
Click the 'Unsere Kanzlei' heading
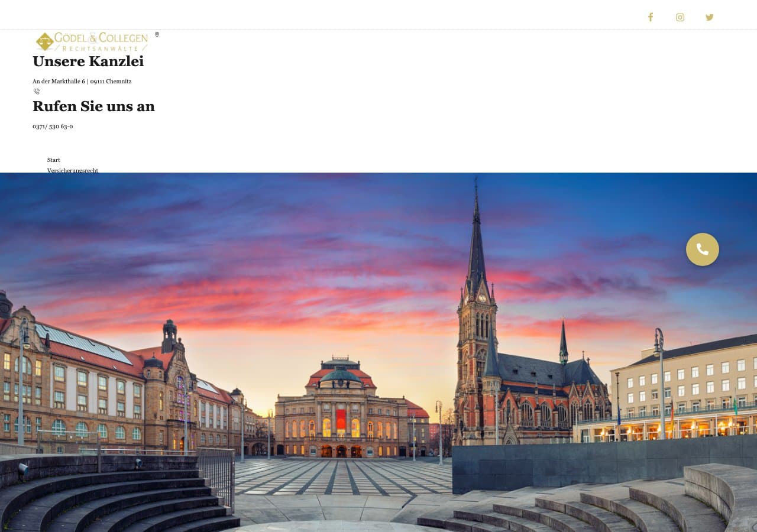pyautogui.click(x=88, y=61)
